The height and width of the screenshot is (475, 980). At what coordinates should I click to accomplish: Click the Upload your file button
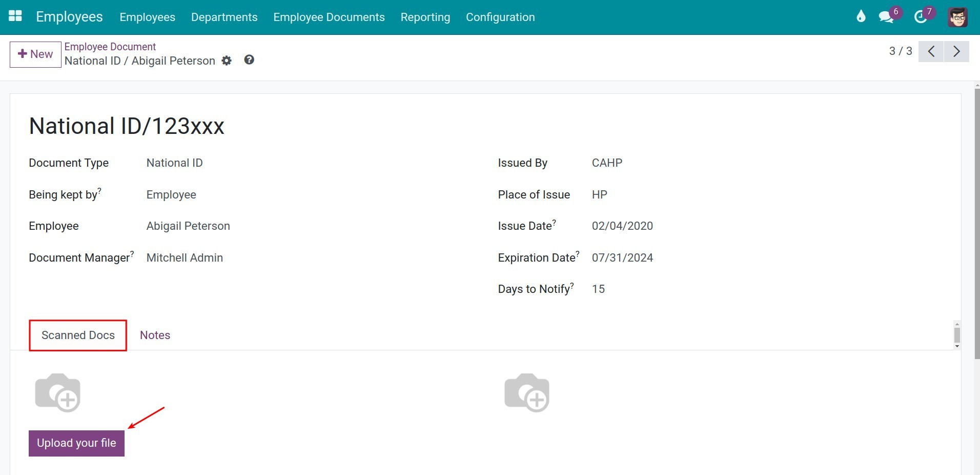76,443
